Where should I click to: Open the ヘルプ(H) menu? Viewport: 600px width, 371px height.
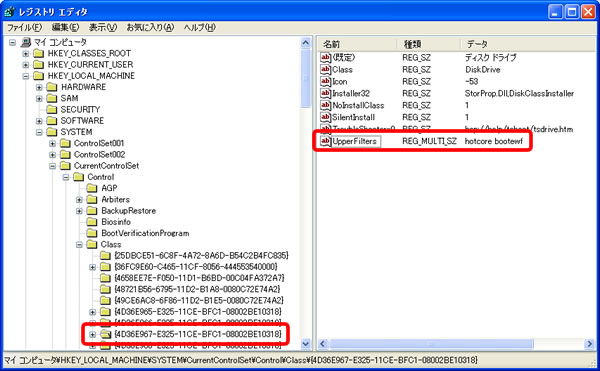pyautogui.click(x=199, y=28)
